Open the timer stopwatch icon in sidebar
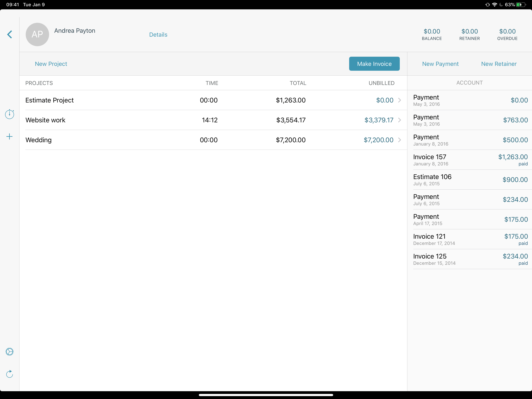532x399 pixels. (x=10, y=114)
